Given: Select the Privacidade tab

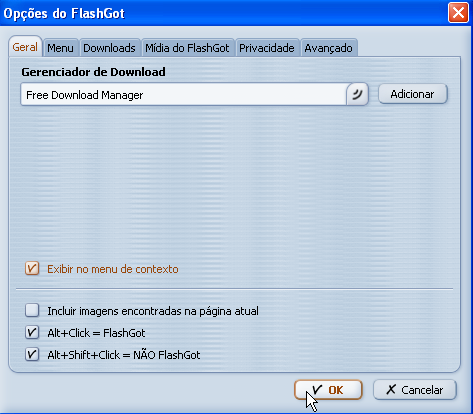Looking at the screenshot, I should pos(267,48).
